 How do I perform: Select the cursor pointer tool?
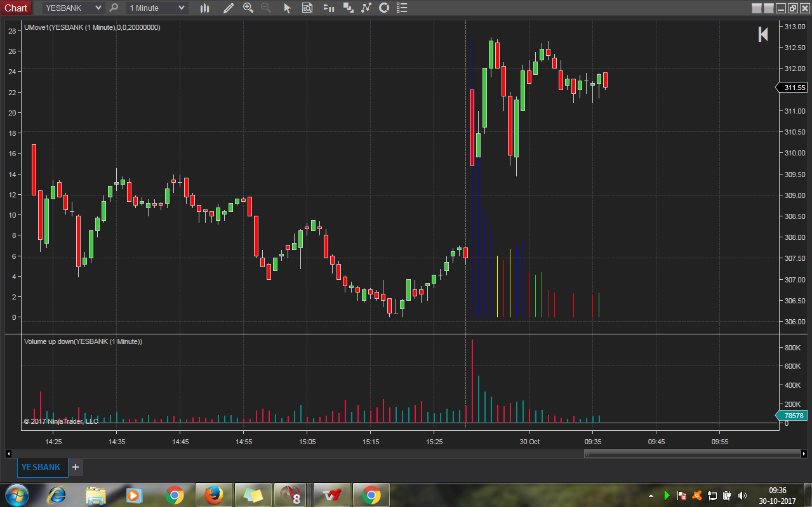coord(287,8)
